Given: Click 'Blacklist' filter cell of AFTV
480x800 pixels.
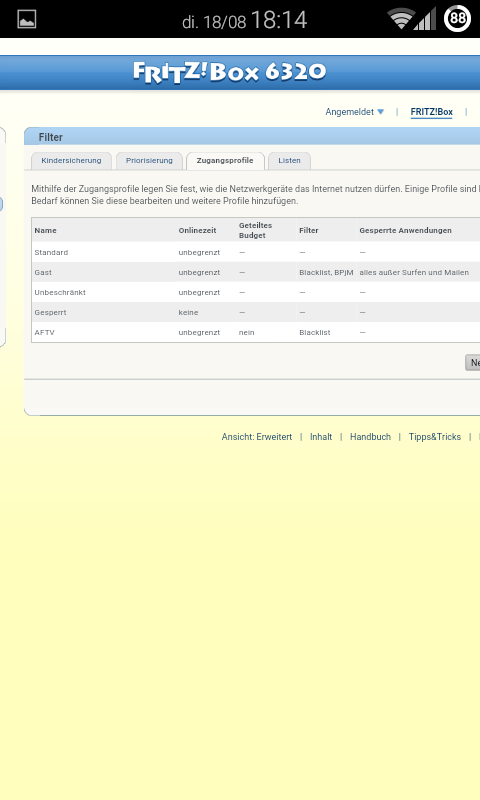Looking at the screenshot, I should (315, 332).
